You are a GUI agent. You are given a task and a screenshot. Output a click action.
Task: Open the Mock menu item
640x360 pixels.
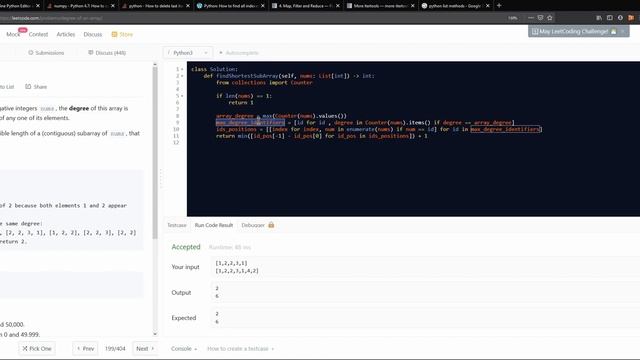(x=13, y=34)
